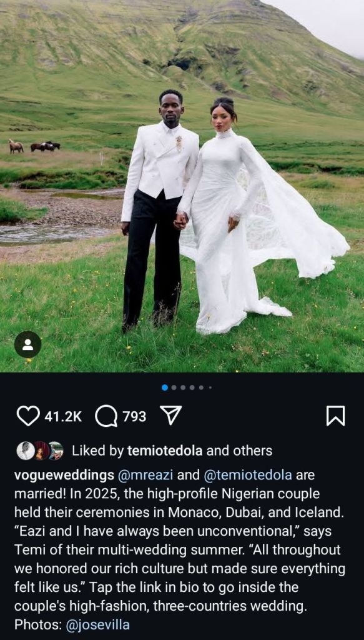
Task: Show tagged people via person icon
Action: click(x=27, y=344)
